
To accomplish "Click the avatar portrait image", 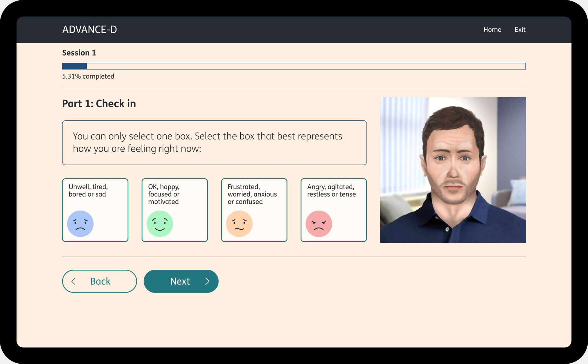I will [x=453, y=170].
